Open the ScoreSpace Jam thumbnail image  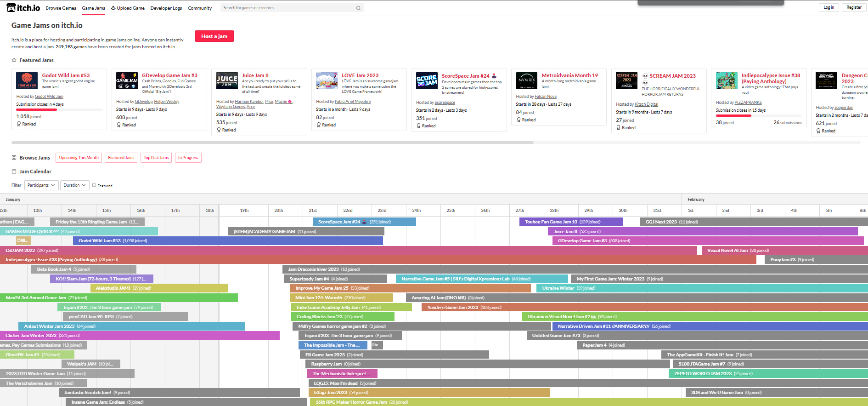427,80
